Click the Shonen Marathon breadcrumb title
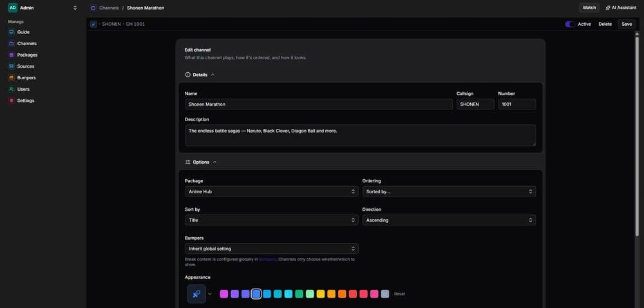Image resolution: width=644 pixels, height=308 pixels. 146,8
